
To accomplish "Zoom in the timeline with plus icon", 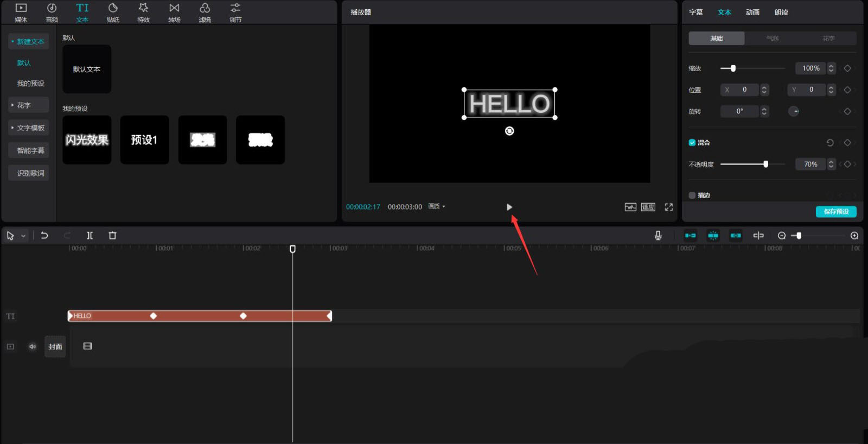I will 854,236.
